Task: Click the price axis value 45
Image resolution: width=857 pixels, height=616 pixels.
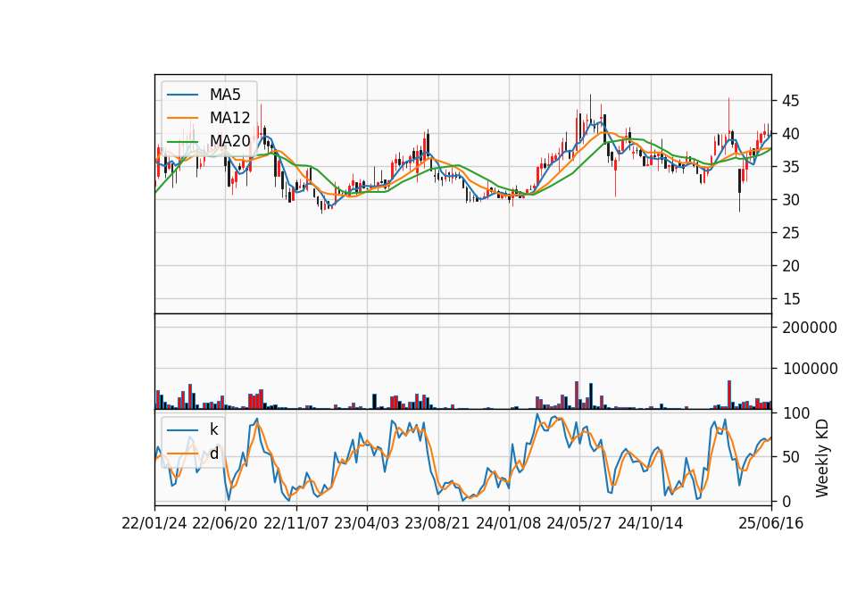Action: point(791,101)
